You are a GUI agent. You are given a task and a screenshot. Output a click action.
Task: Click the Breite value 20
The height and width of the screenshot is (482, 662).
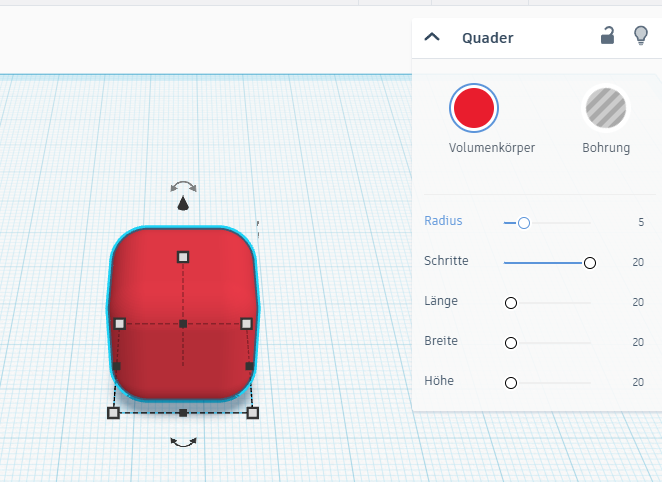point(638,342)
